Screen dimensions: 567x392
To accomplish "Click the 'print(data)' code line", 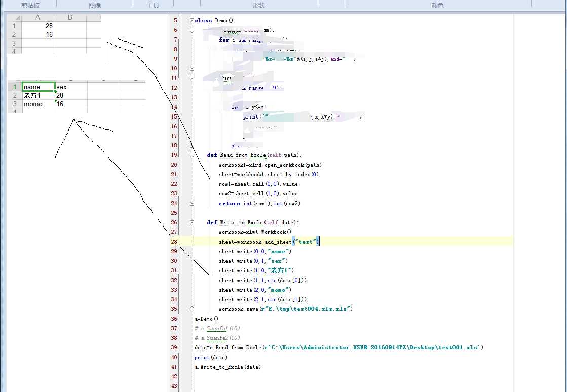I will coord(211,358).
